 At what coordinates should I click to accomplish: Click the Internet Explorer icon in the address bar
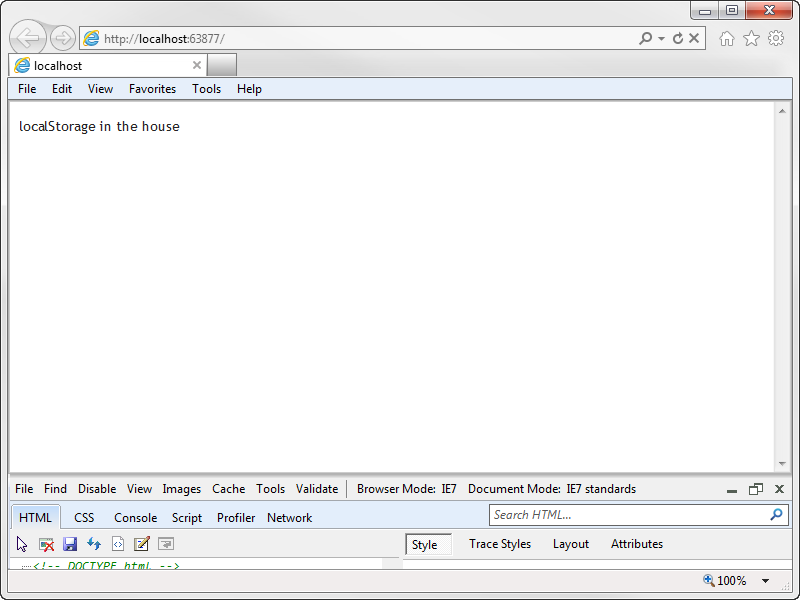(x=92, y=37)
